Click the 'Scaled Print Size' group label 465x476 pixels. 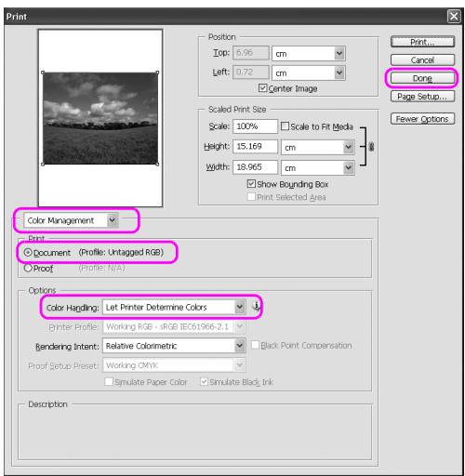point(237,109)
